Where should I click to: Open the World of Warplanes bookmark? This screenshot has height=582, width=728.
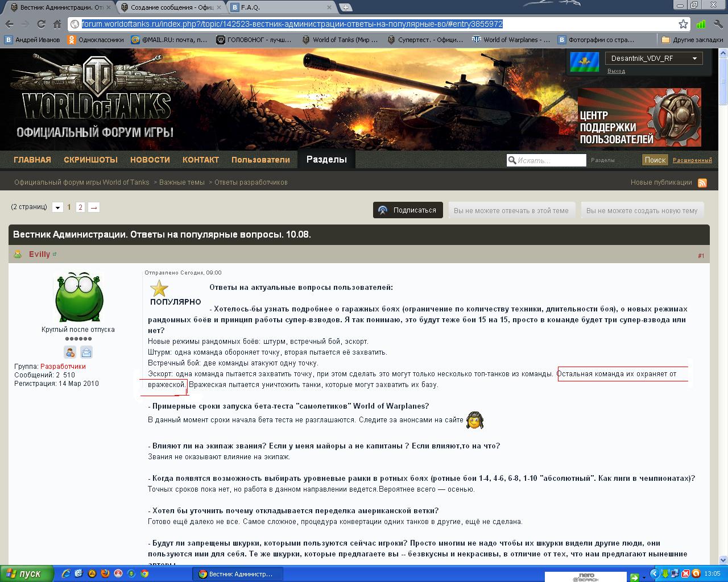click(511, 40)
